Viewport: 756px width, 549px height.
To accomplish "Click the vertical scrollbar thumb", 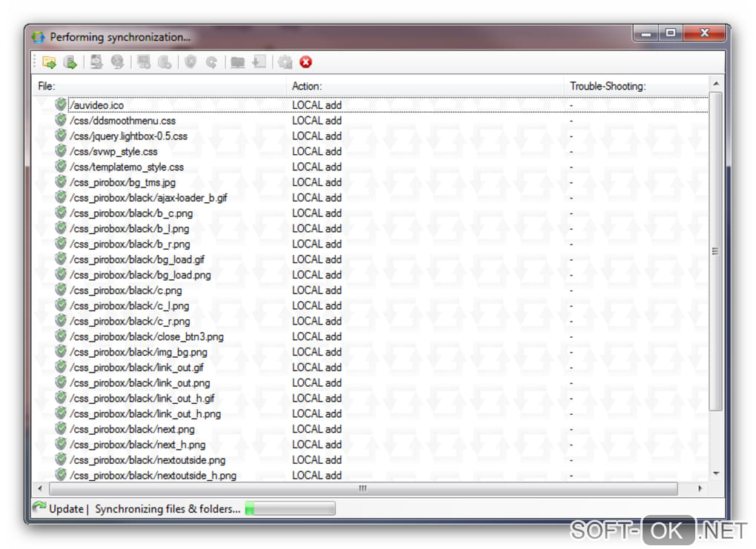I will [716, 251].
